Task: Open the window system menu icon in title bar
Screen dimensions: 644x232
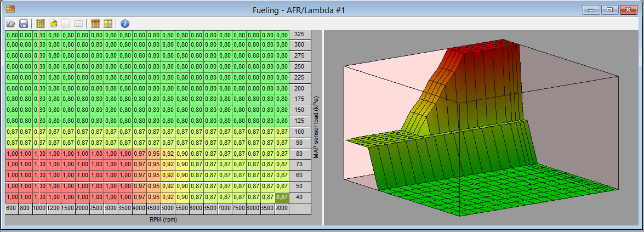Action: pyautogui.click(x=10, y=9)
